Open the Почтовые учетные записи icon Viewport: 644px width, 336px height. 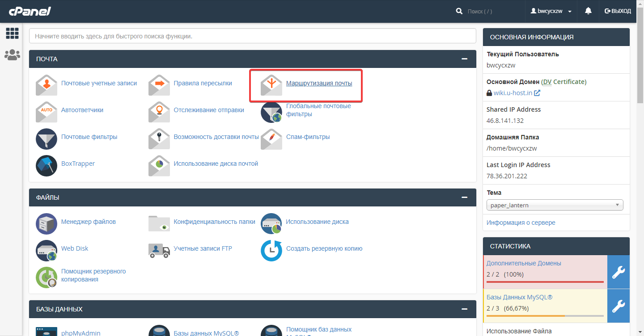click(47, 85)
